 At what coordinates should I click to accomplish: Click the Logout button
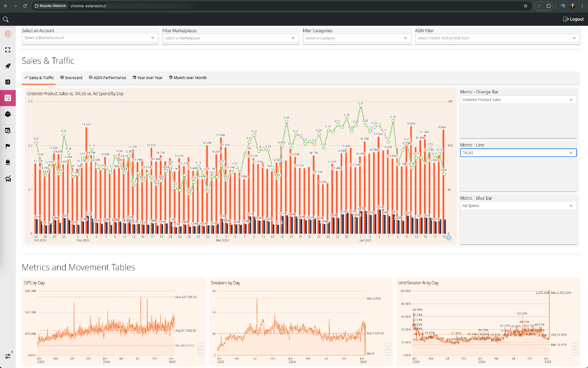click(x=573, y=19)
